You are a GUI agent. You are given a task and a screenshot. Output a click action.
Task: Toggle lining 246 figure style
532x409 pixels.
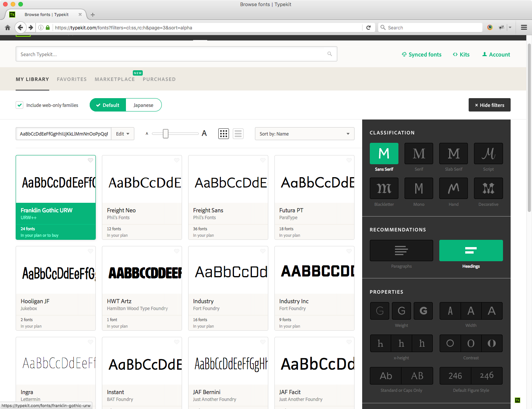[x=455, y=376]
